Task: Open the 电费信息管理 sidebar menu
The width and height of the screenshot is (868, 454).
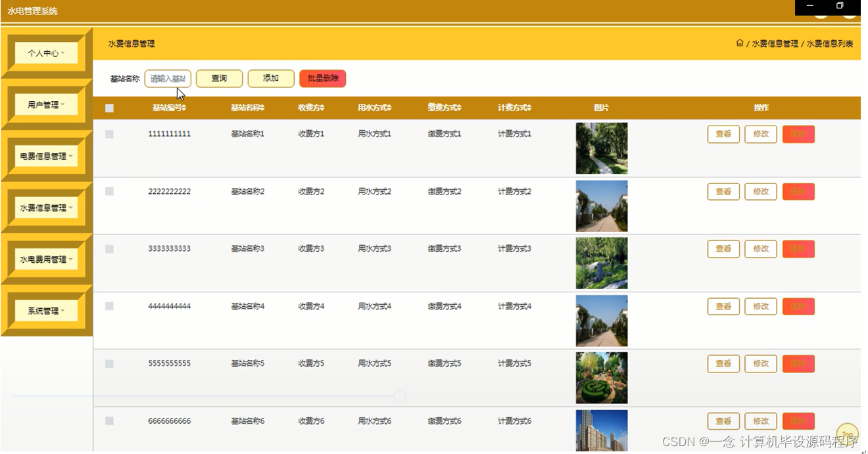Action: click(45, 155)
